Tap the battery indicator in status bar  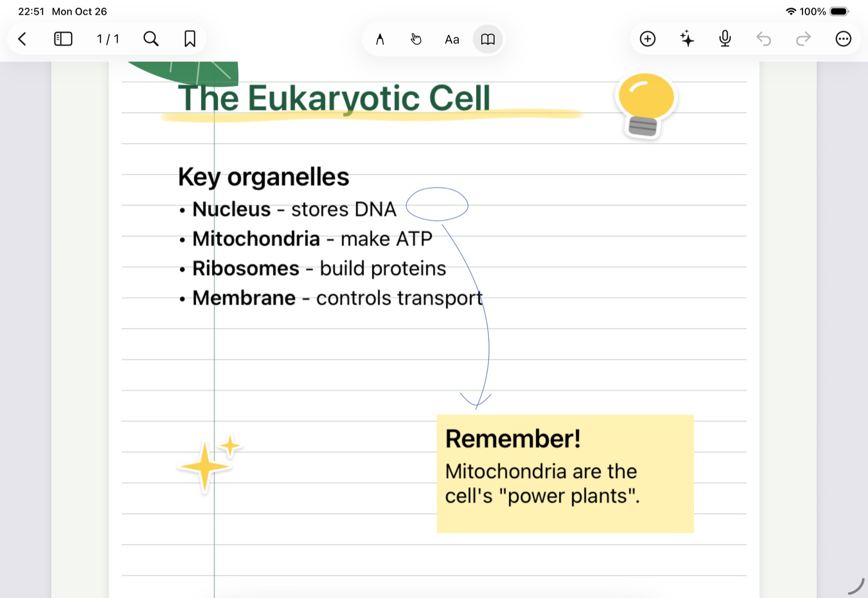tap(839, 12)
